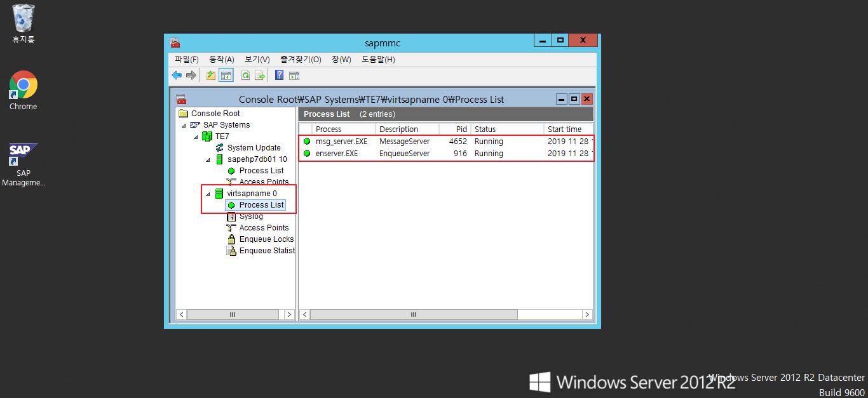Image resolution: width=868 pixels, height=398 pixels.
Task: Click the Refresh toolbar icon
Action: pyautogui.click(x=245, y=76)
